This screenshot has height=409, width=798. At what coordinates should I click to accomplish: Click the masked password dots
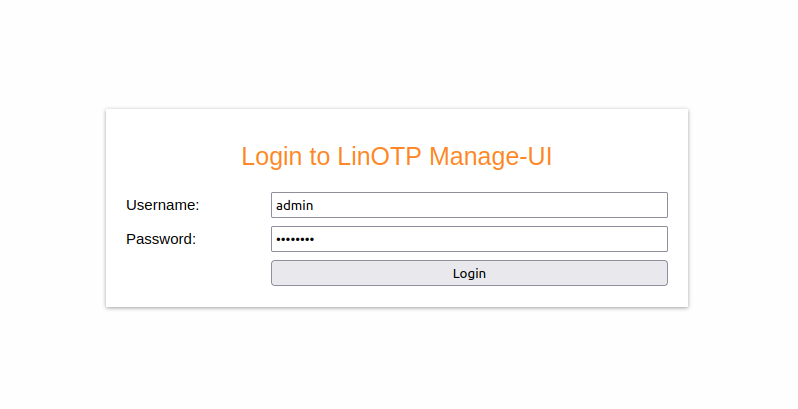click(x=295, y=239)
